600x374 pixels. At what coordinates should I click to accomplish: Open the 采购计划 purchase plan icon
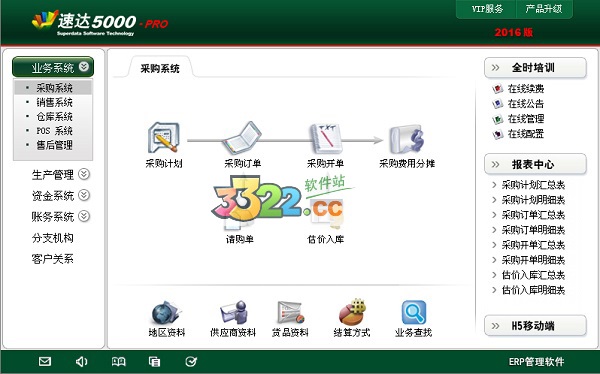(163, 138)
